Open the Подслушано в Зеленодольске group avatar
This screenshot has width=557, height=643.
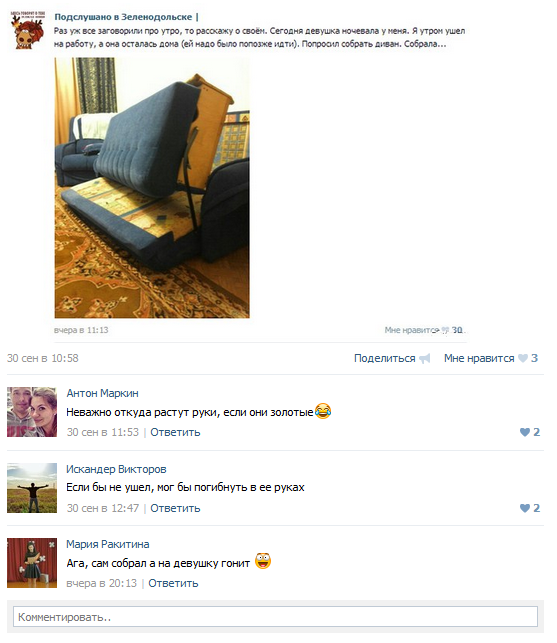tap(27, 30)
